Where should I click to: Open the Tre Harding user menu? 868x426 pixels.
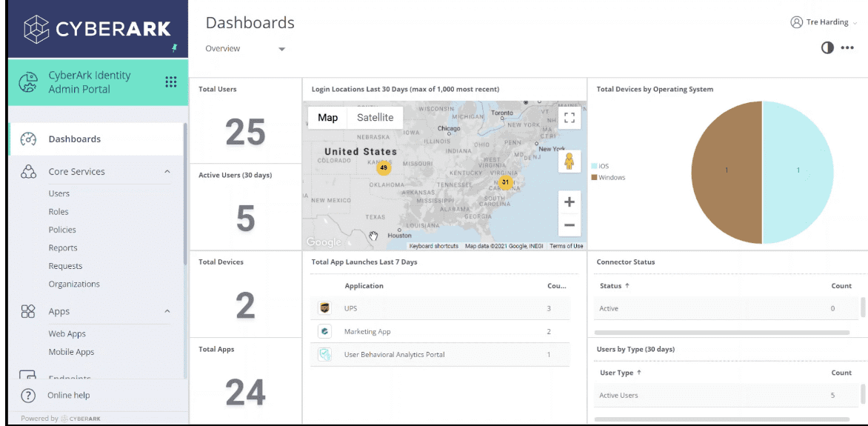(824, 22)
